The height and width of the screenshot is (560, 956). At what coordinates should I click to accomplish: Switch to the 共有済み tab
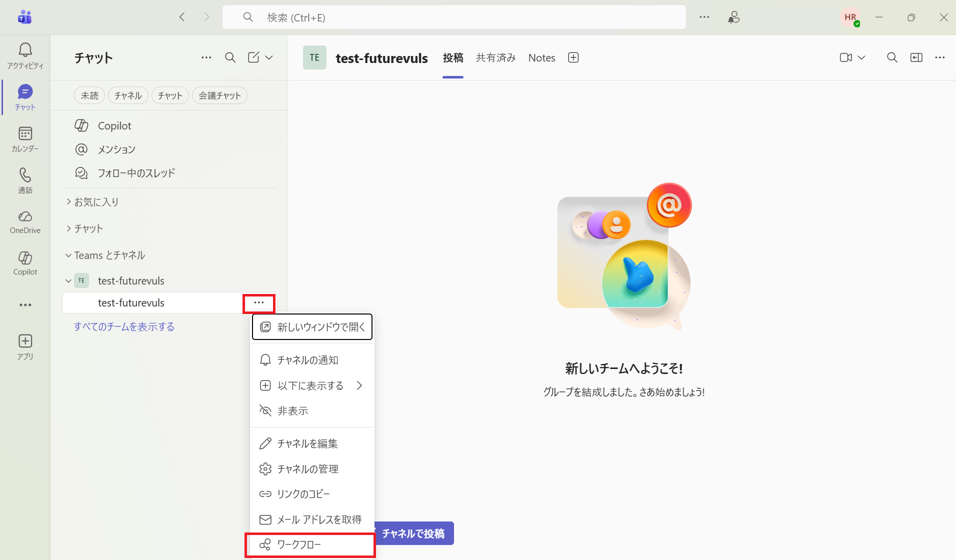495,57
